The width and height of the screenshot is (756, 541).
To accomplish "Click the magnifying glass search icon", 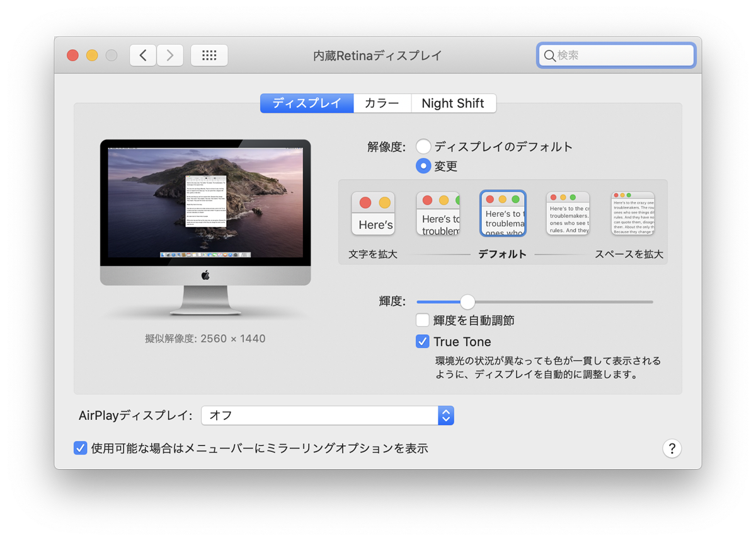I will [549, 55].
